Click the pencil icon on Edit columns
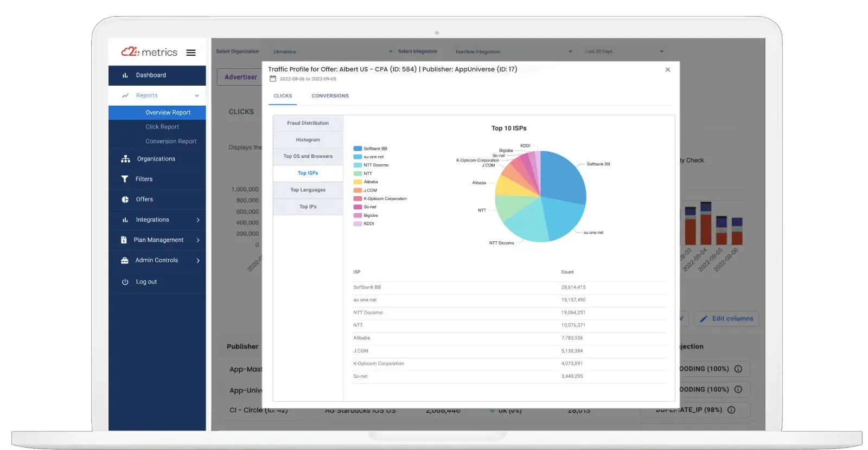 [704, 319]
